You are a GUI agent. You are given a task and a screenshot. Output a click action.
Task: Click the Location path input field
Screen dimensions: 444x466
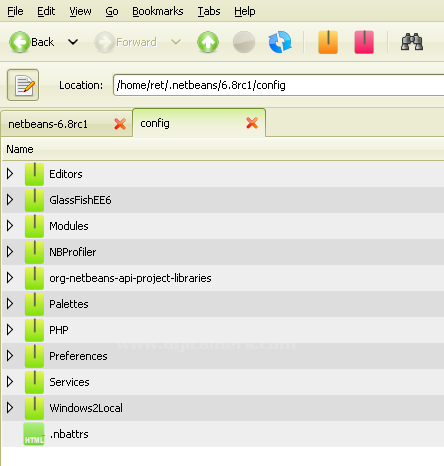click(x=279, y=85)
